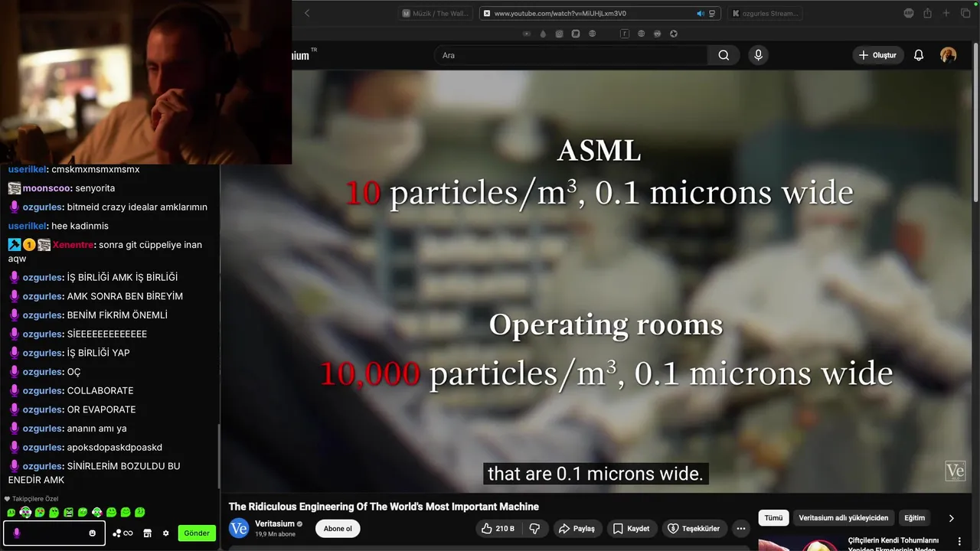Image resolution: width=980 pixels, height=551 pixels.
Task: Click username moonscoo in chat
Action: coord(47,188)
